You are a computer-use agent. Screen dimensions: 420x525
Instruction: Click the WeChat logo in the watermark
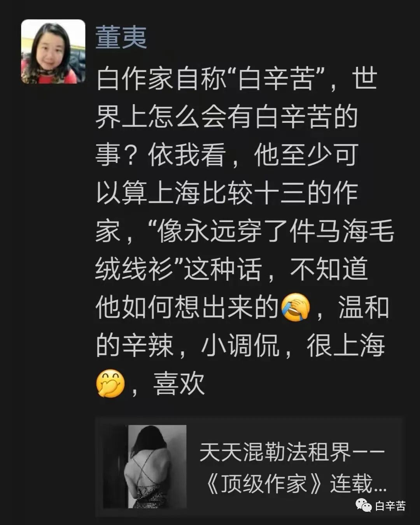tap(364, 506)
